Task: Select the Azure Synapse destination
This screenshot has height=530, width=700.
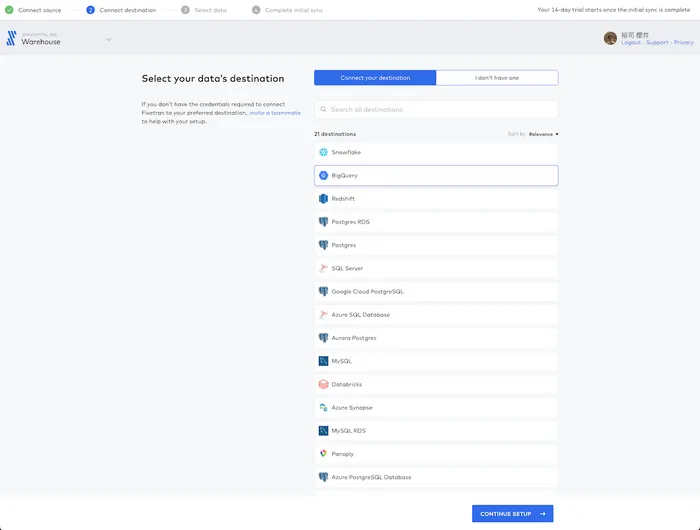Action: click(436, 408)
